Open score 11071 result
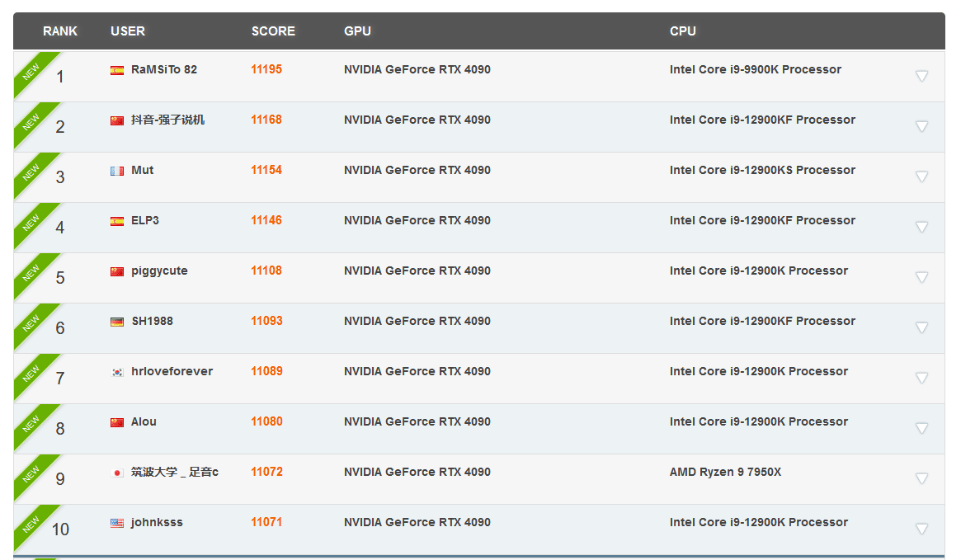 pos(266,521)
